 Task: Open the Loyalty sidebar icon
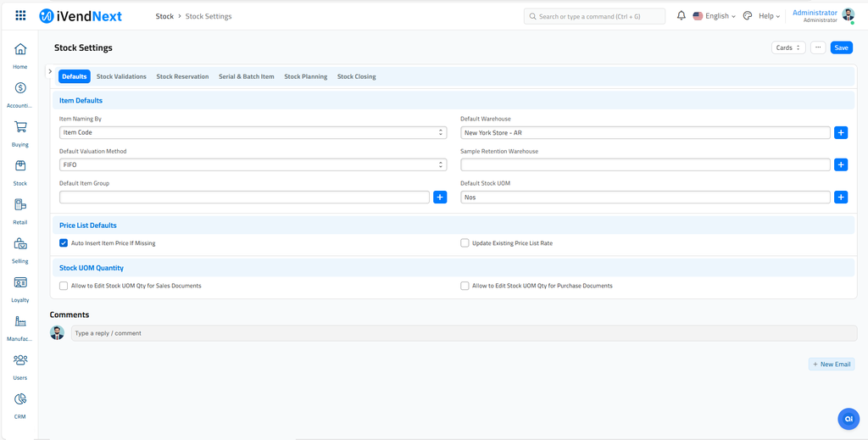click(x=20, y=283)
